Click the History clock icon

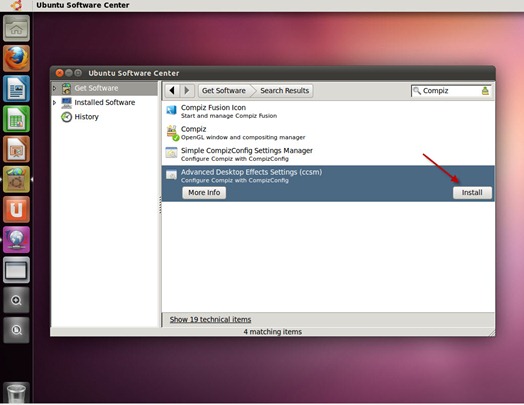click(67, 117)
